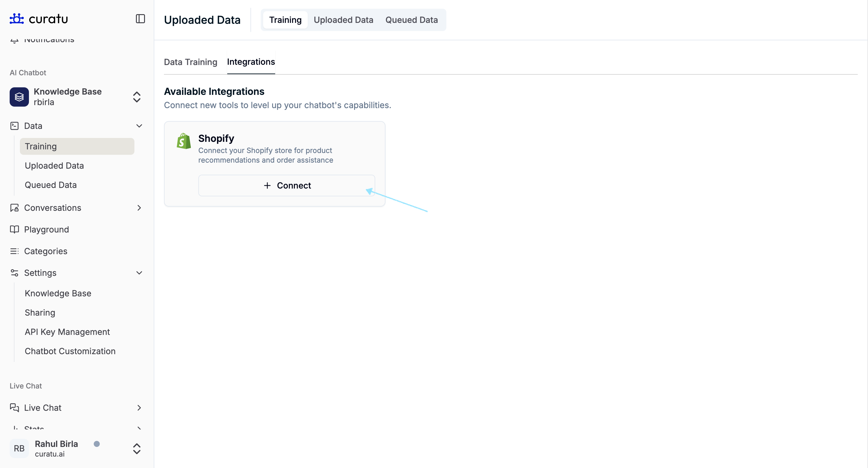Switch to the Data Training tab
The width and height of the screenshot is (868, 468).
190,62
